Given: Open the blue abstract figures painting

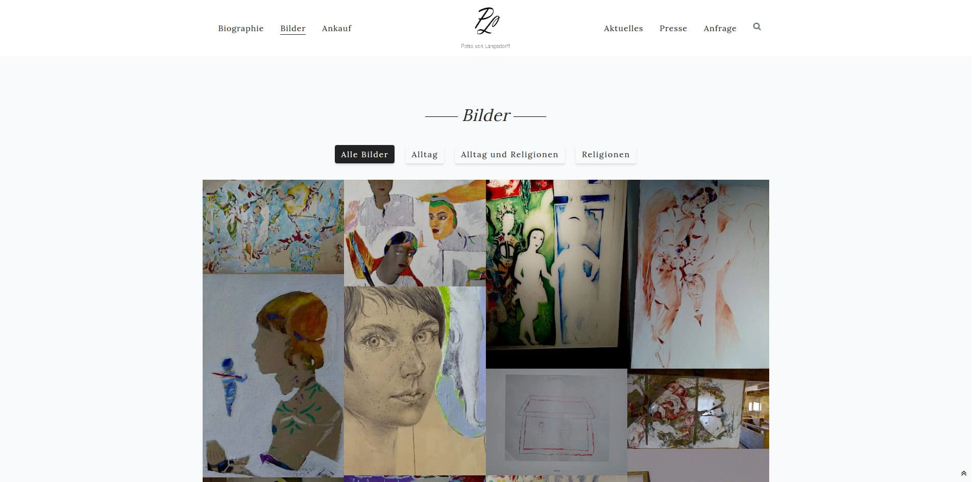Looking at the screenshot, I should [x=273, y=227].
